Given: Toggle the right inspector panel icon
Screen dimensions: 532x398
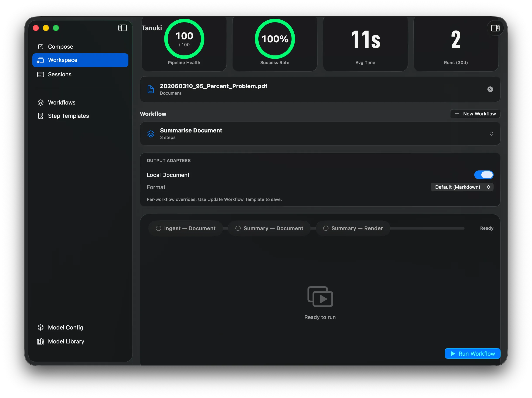Looking at the screenshot, I should tap(495, 28).
